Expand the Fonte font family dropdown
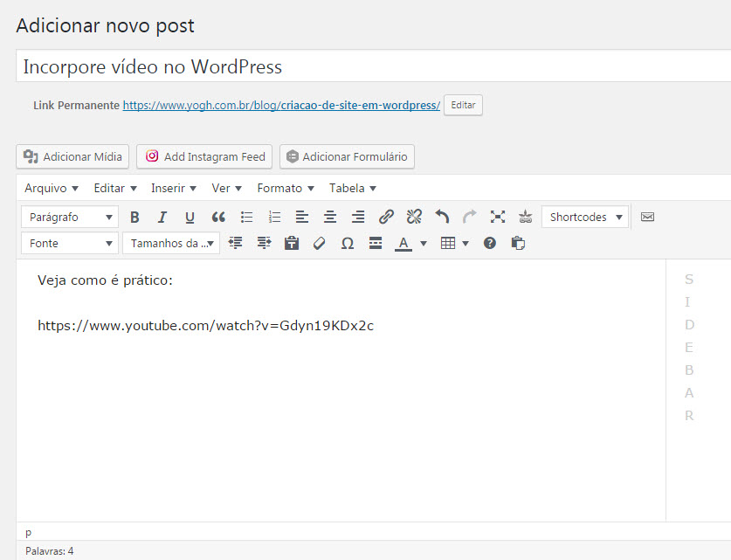Viewport: 731px width, 560px height. (x=70, y=243)
